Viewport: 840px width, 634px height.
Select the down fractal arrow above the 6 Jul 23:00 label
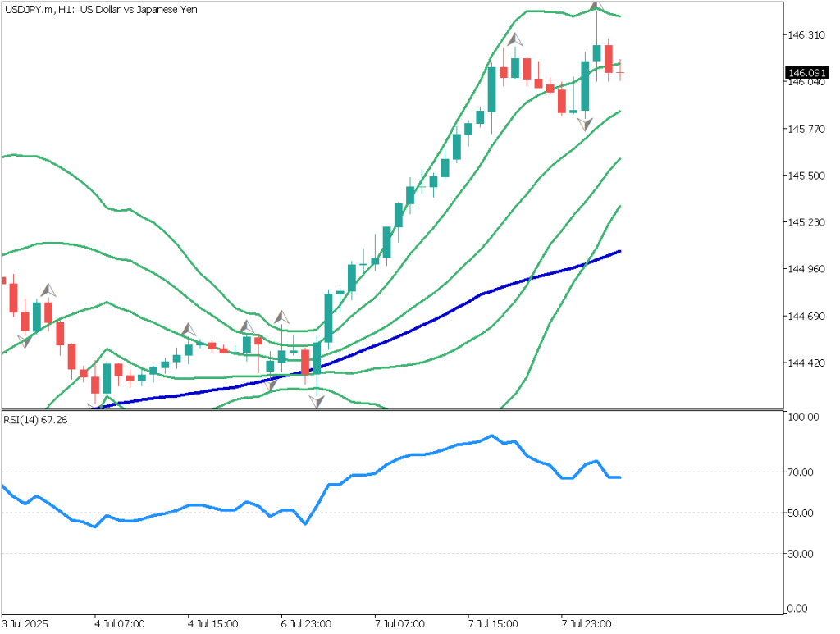coord(316,401)
